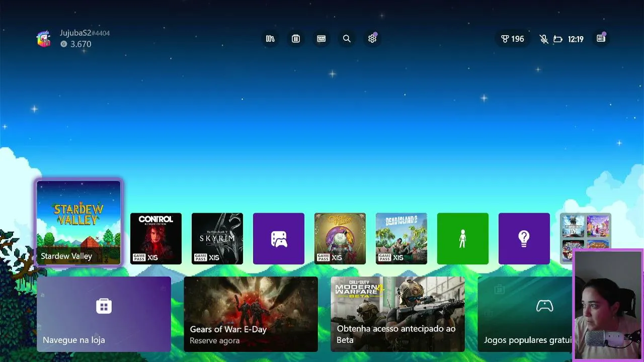Open the Modern Warfare Beta early access card
The image size is (644, 362).
click(x=398, y=314)
